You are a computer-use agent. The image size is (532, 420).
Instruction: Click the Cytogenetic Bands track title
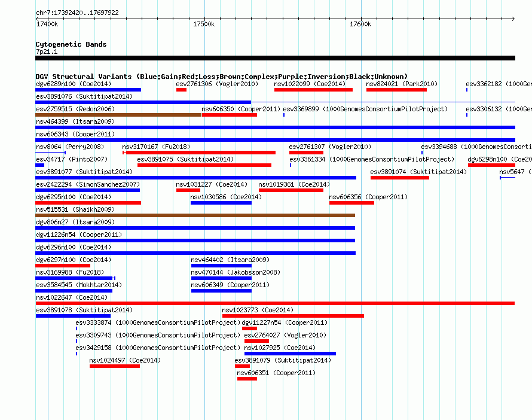point(71,44)
